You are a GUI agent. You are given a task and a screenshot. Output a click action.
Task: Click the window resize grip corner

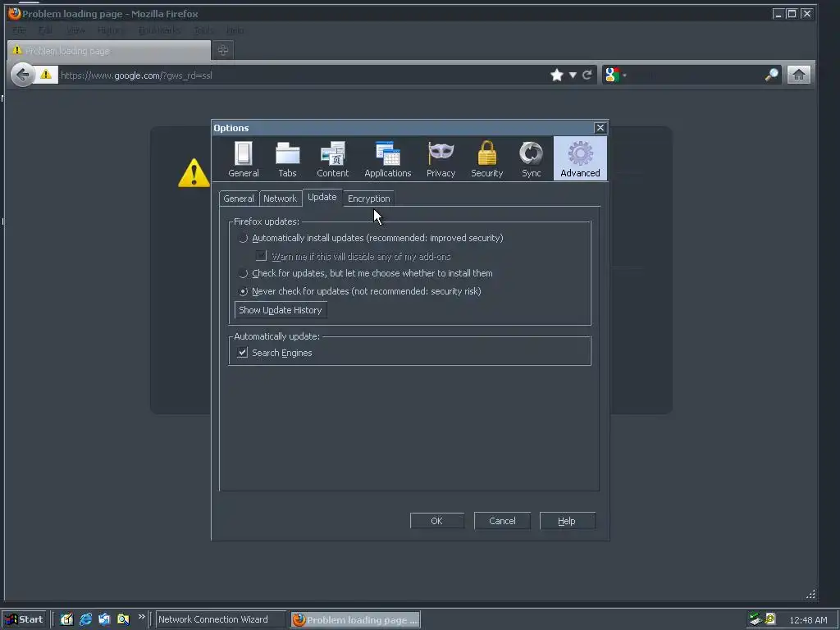[x=810, y=594]
